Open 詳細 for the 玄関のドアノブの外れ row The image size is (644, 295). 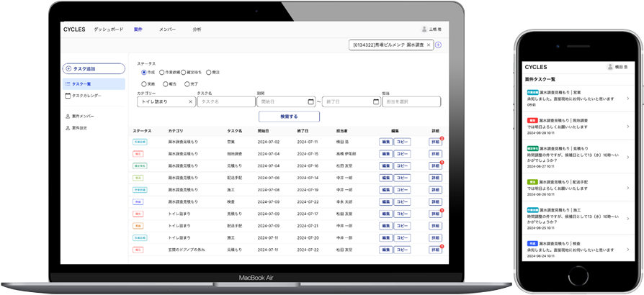click(435, 250)
